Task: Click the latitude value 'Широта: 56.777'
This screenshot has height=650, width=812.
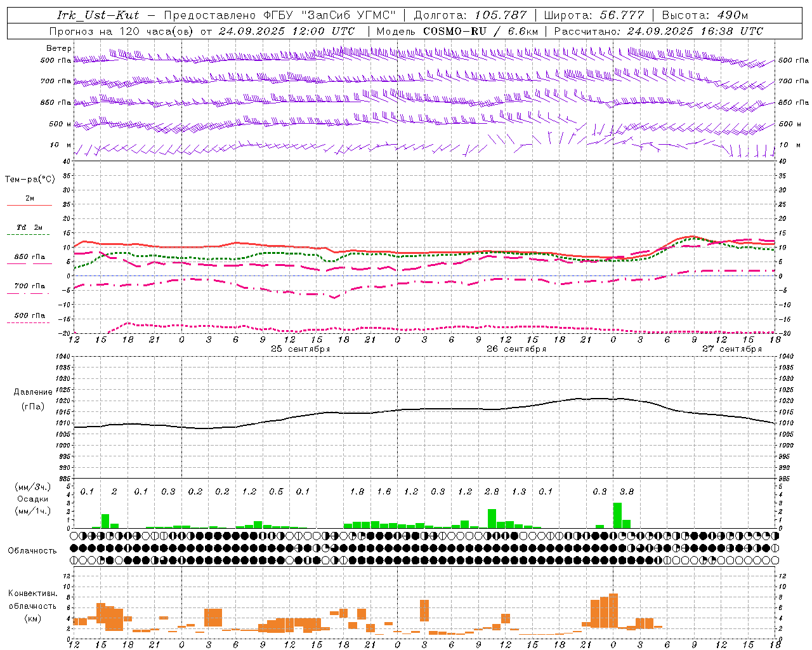Action: pyautogui.click(x=594, y=15)
